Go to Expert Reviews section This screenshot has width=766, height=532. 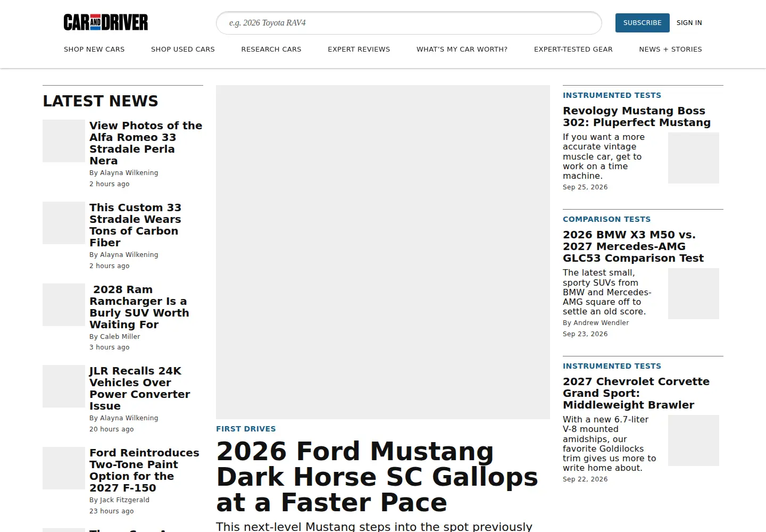point(359,49)
